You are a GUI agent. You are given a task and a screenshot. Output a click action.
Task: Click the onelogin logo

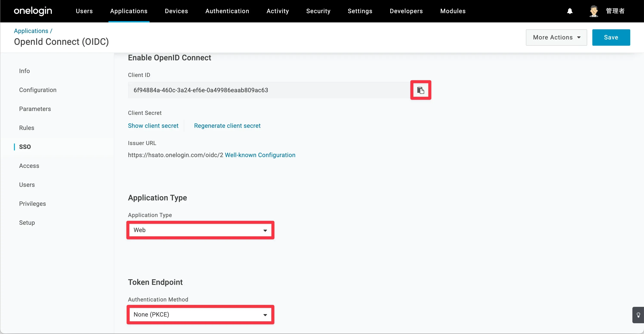tap(33, 11)
